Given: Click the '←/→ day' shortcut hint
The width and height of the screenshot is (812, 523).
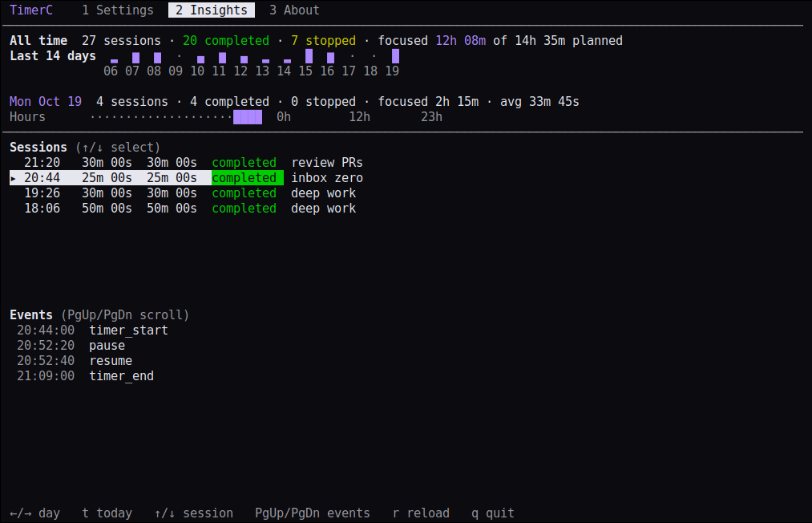Looking at the screenshot, I should coord(34,513).
